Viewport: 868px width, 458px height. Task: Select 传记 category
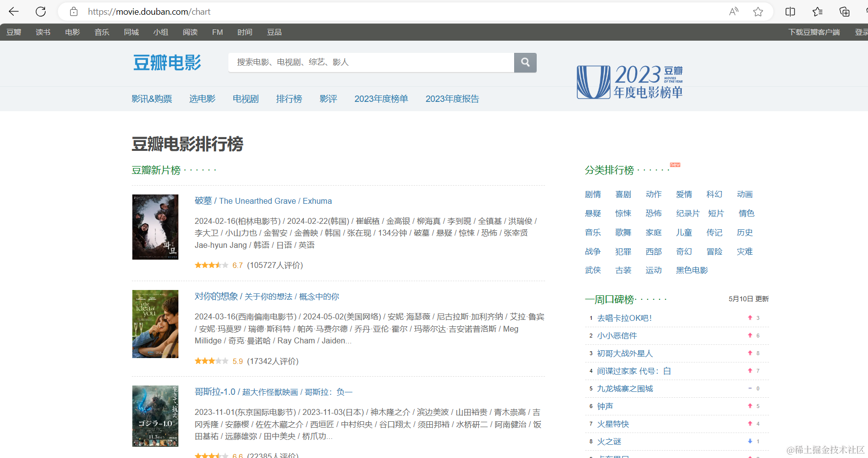[x=715, y=233]
